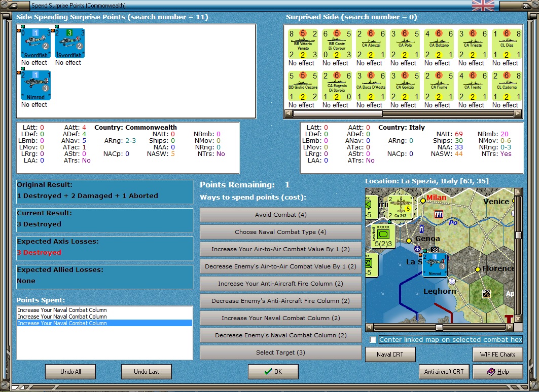Screen dimensions: 539x392
Task: Click the Undo Last button
Action: point(147,371)
